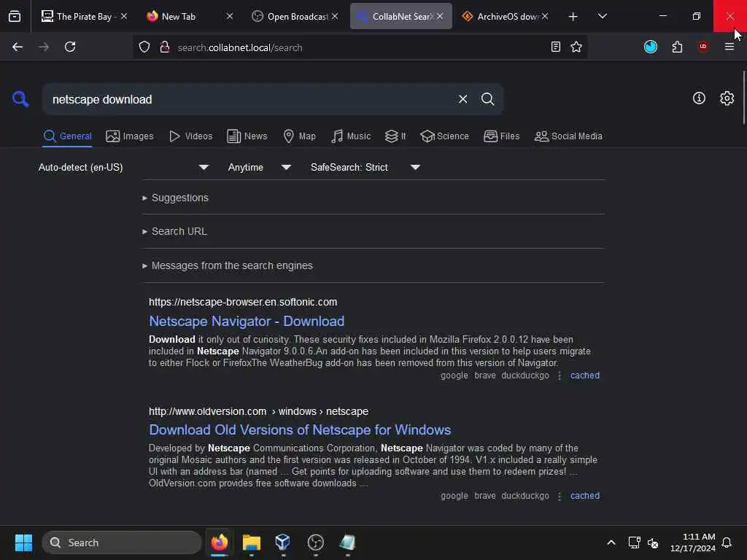List all tabs with the chevron button
Screen dimensions: 747x560
point(603,16)
